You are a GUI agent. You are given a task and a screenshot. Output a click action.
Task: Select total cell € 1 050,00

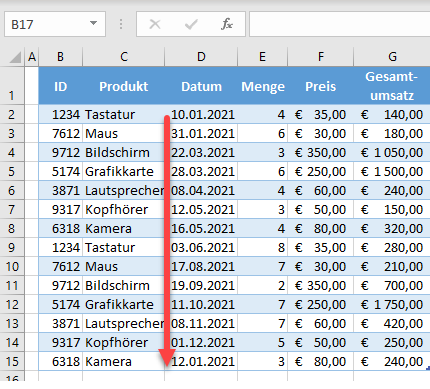[392, 152]
